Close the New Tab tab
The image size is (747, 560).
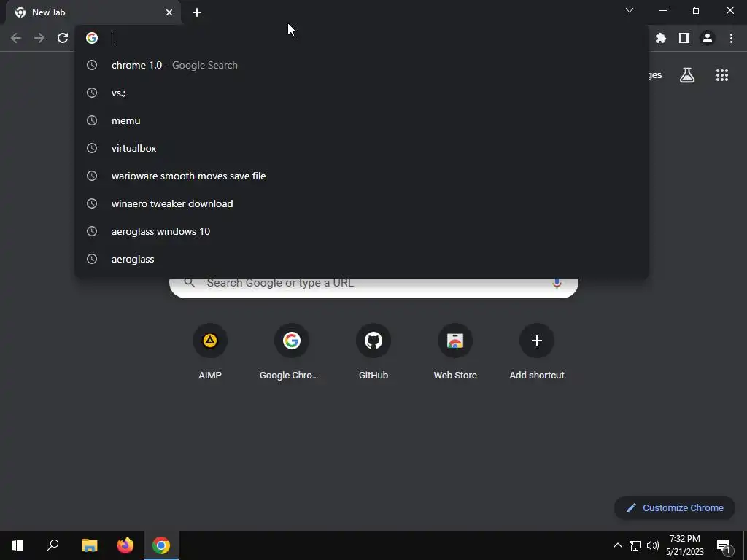click(x=169, y=12)
